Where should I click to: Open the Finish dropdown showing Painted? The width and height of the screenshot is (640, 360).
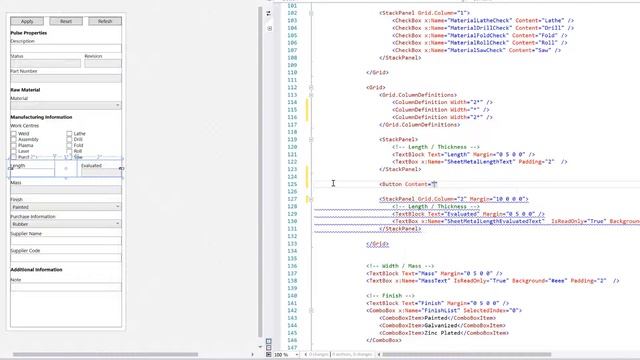[x=66, y=207]
